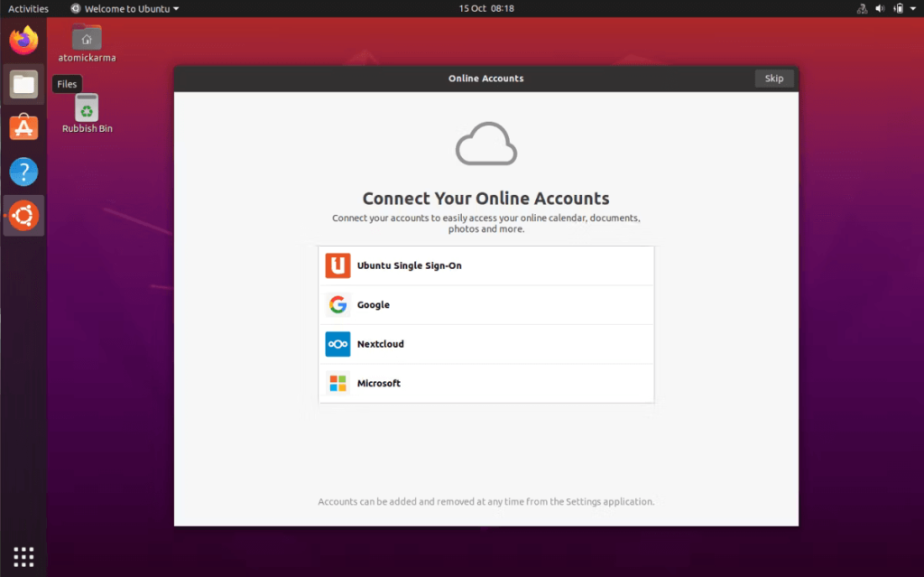Select the Google account provider icon
Image resolution: width=924 pixels, height=577 pixels.
(337, 304)
